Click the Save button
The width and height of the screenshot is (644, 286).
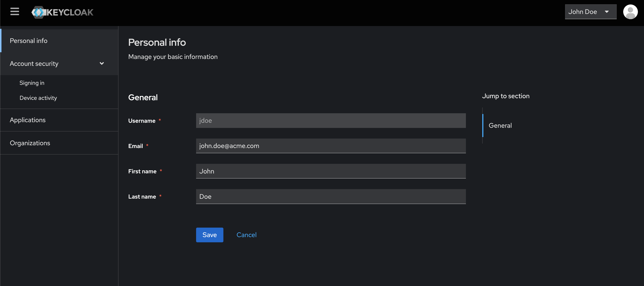pyautogui.click(x=209, y=235)
